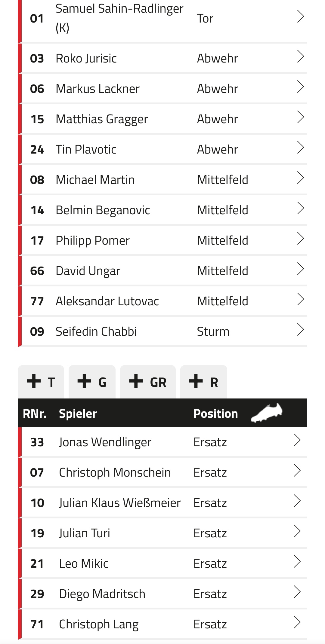325x644 pixels.
Task: Click the chevron next to Markus Lackner
Action: coord(300,87)
